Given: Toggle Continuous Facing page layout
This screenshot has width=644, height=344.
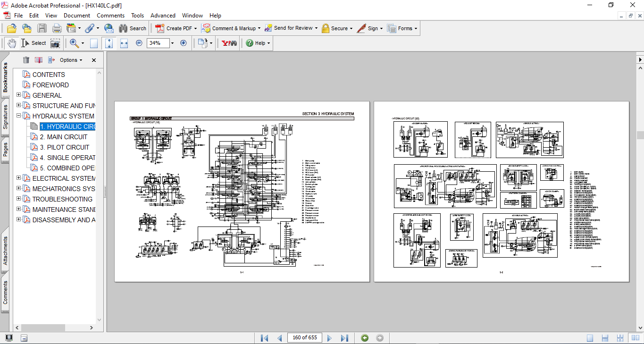Looking at the screenshot, I should [620, 338].
